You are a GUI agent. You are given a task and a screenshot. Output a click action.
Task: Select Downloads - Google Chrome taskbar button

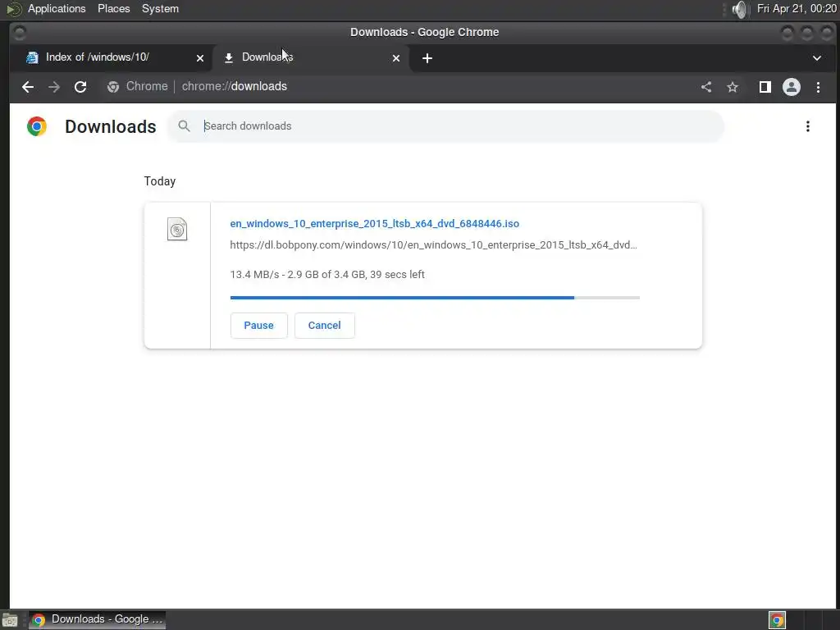click(97, 620)
